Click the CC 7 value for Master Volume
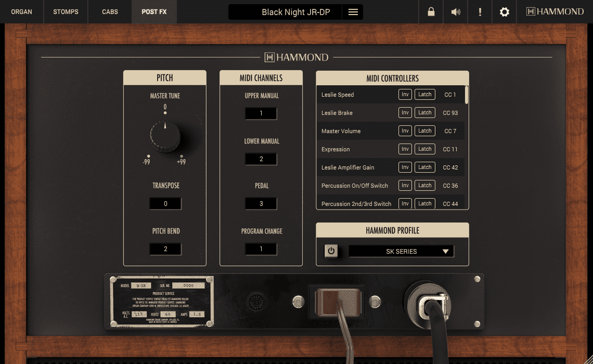The image size is (593, 364). click(450, 131)
